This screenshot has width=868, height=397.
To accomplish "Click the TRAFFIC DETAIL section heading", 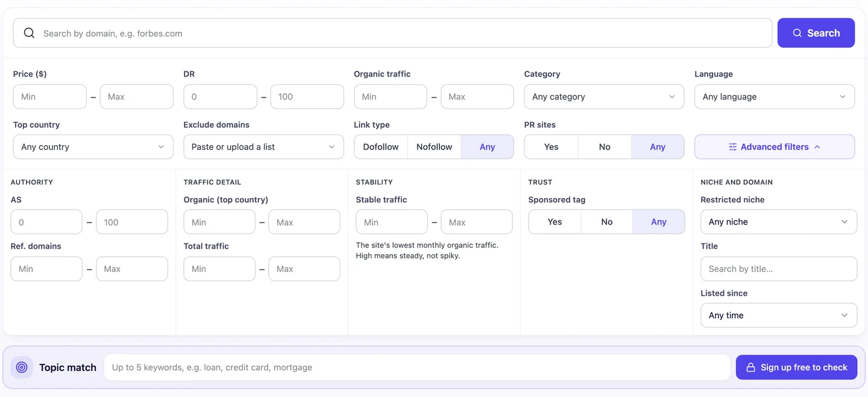I will (x=212, y=182).
